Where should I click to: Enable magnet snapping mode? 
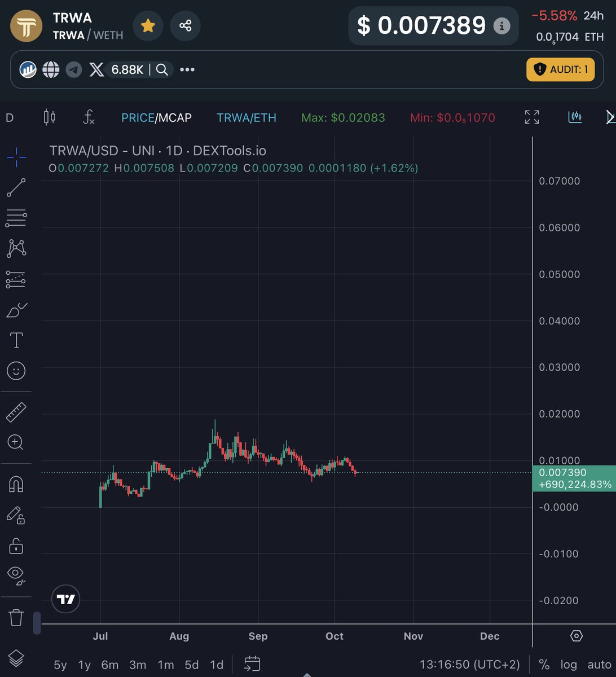click(x=16, y=483)
